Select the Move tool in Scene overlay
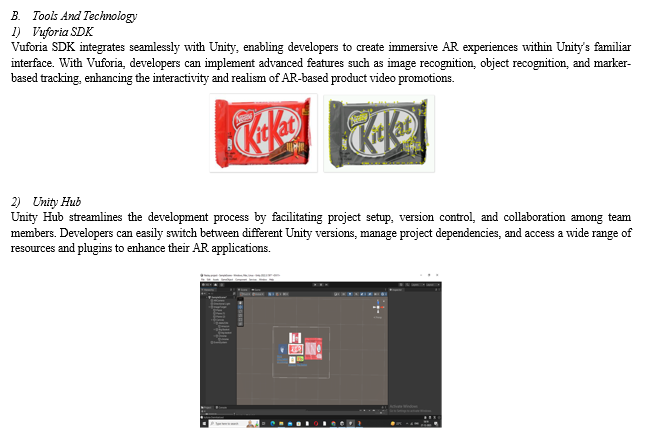The image size is (655, 441). [x=240, y=307]
